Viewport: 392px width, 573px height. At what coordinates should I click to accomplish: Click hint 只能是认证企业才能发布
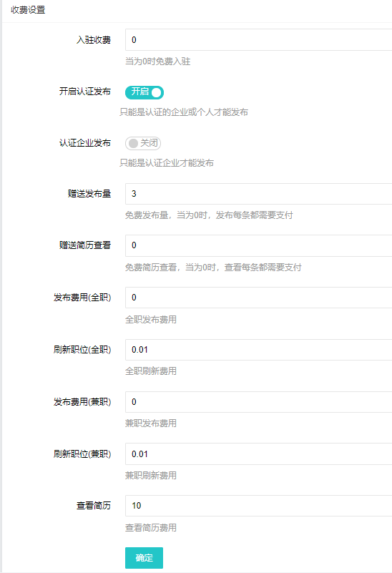click(x=167, y=163)
